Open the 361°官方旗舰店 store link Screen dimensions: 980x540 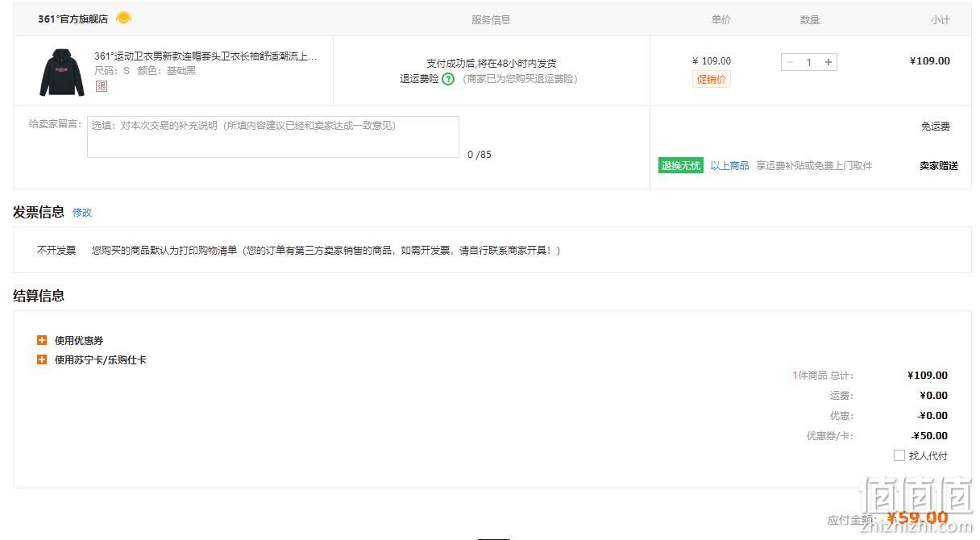click(73, 19)
